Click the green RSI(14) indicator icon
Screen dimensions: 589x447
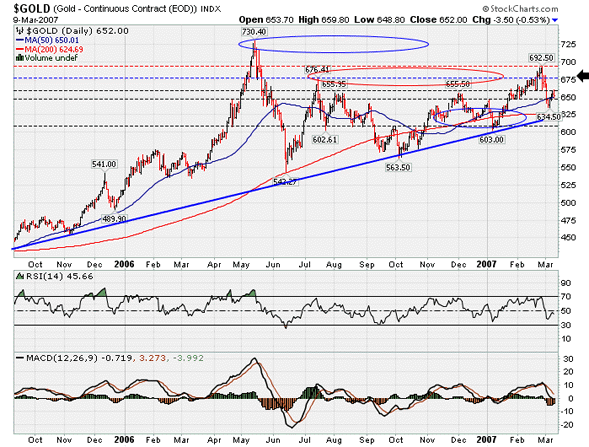tap(20, 276)
